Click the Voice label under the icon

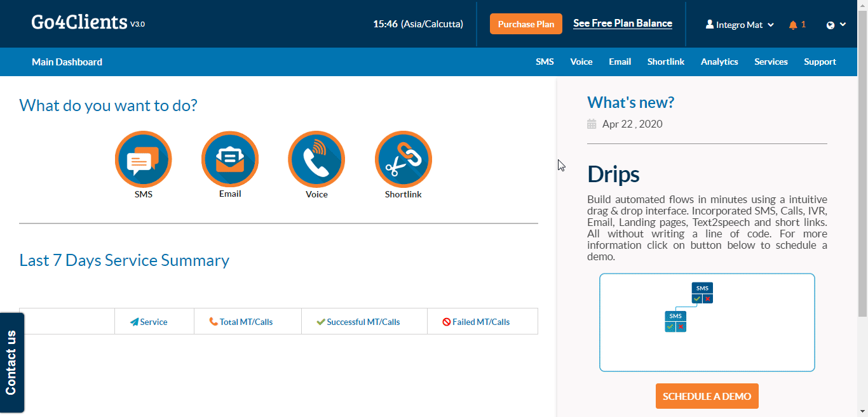point(316,194)
